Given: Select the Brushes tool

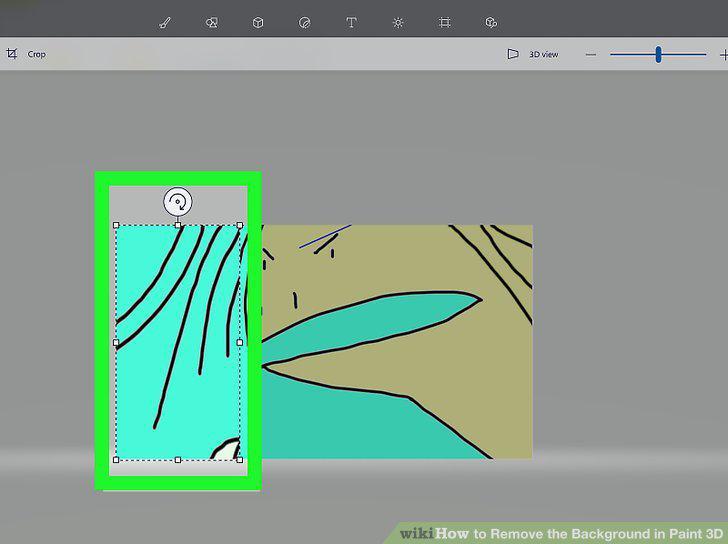Looking at the screenshot, I should 165,23.
